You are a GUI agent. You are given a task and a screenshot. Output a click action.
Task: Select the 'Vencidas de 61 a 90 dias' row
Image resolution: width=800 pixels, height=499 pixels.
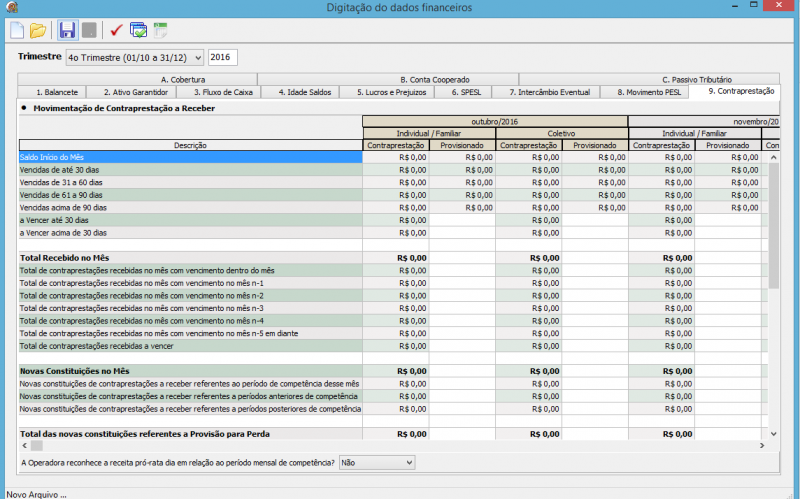coord(191,195)
